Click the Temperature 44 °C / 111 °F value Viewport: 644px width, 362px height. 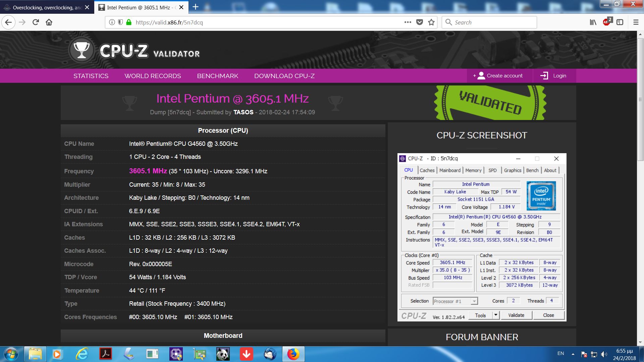coord(147,291)
